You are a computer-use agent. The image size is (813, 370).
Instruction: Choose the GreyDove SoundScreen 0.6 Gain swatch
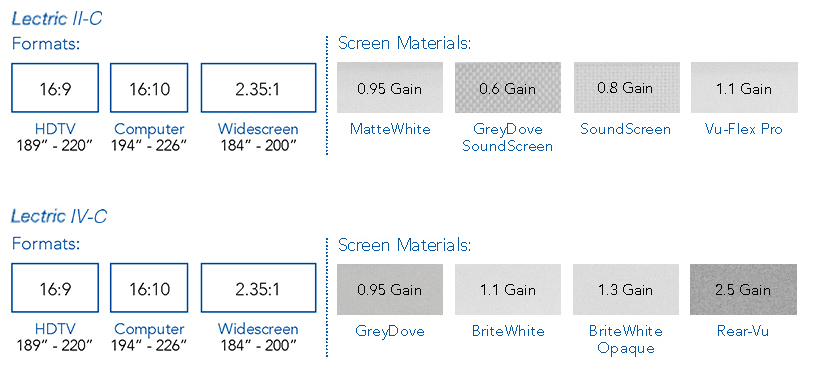508,88
